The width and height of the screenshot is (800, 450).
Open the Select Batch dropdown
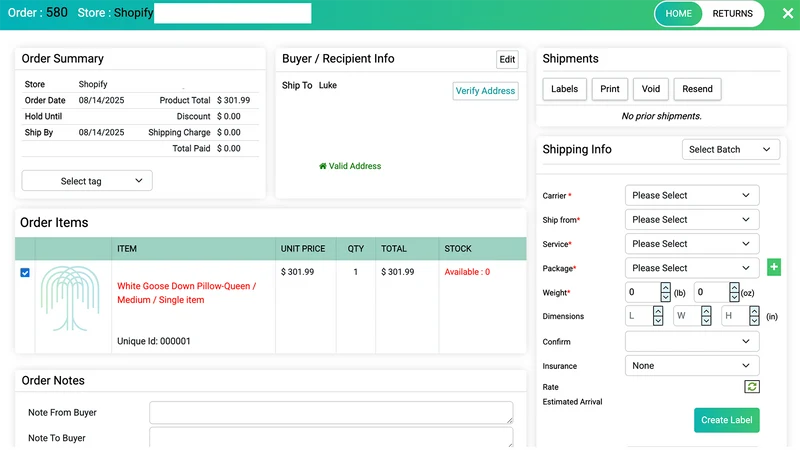point(731,149)
